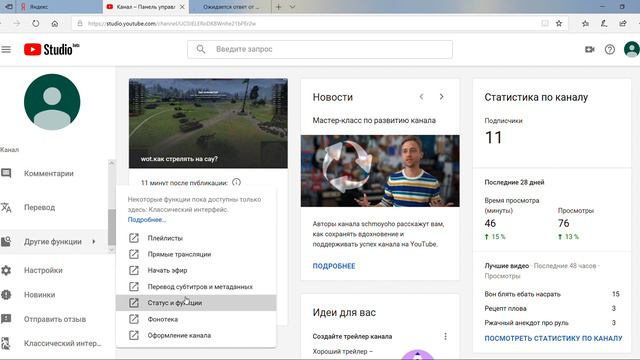The height and width of the screenshot is (360, 640).
Task: Open the Мастер-класс news video thumbnail
Action: coord(380,171)
